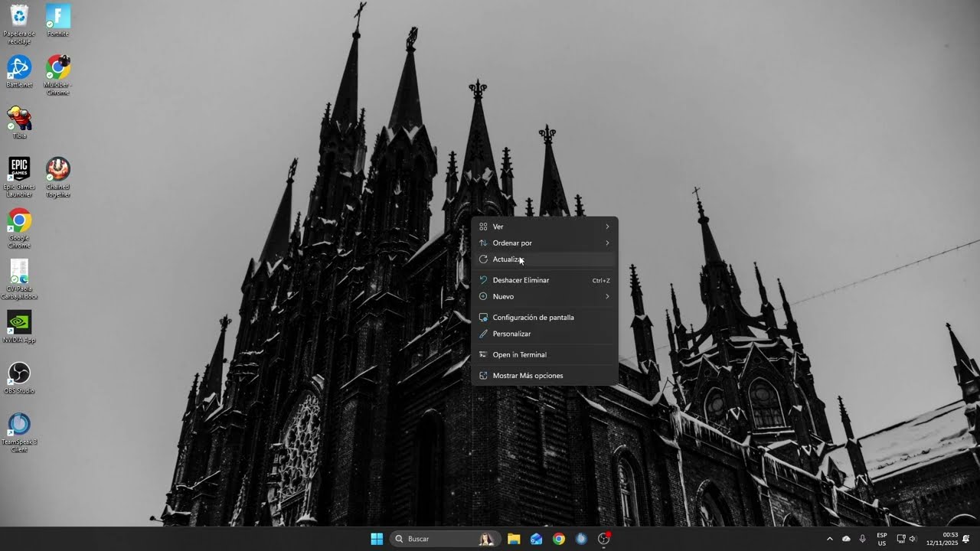Open File Explorer from the taskbar
The image size is (980, 551).
point(514,539)
